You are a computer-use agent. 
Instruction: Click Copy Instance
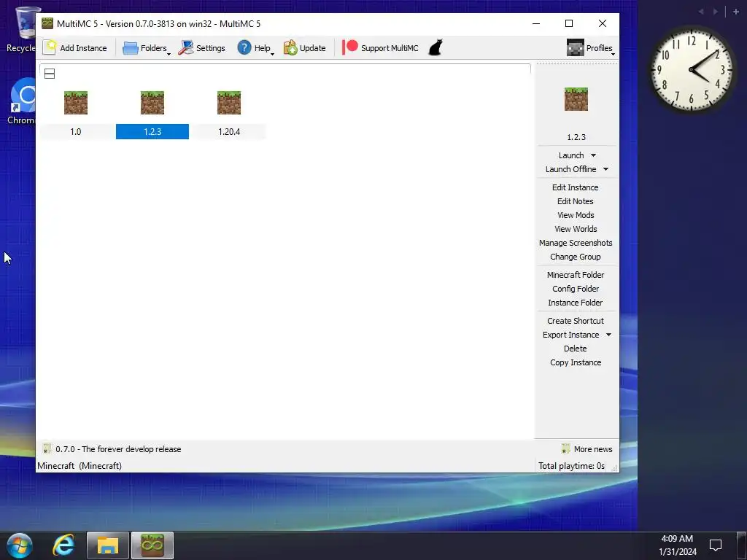[x=576, y=362]
